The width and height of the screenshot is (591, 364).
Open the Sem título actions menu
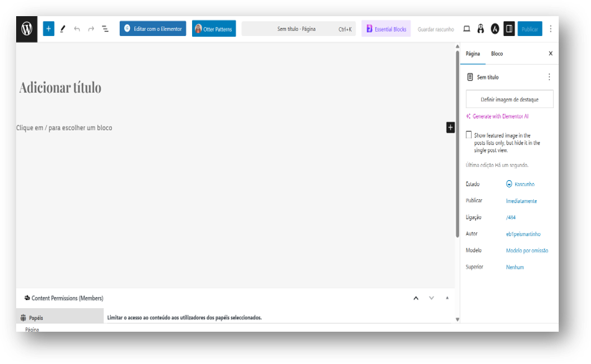(x=549, y=77)
